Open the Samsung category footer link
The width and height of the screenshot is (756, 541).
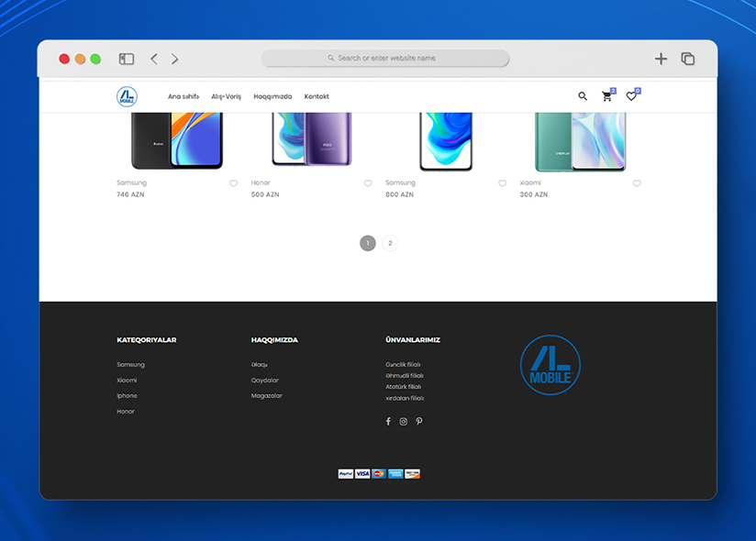point(130,365)
